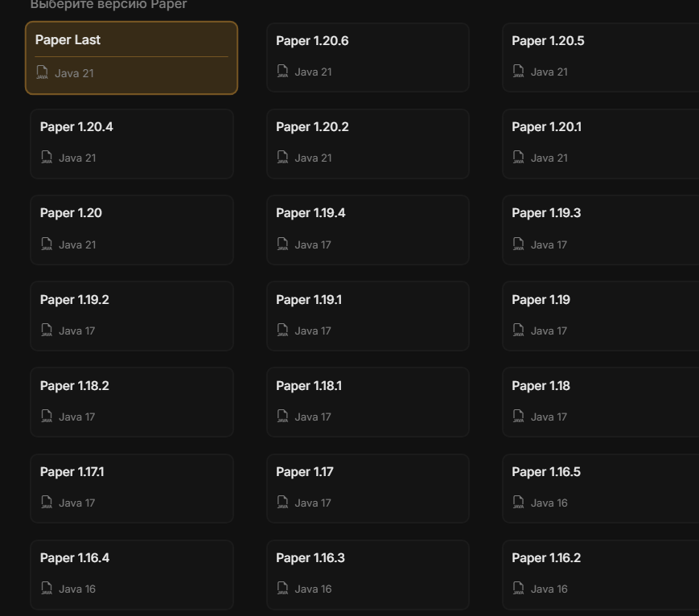Click Java 17 label in Paper 1.18.1 card
The image size is (699, 616).
pyautogui.click(x=313, y=417)
